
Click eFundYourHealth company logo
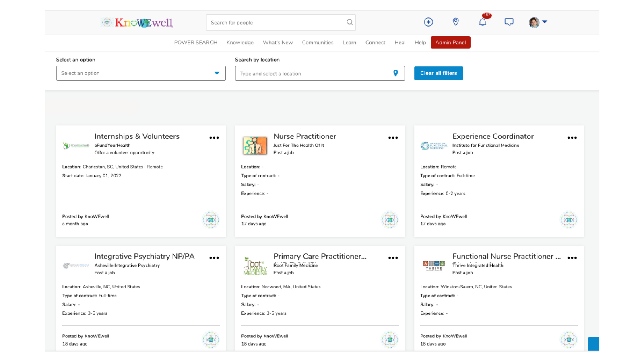click(x=76, y=146)
